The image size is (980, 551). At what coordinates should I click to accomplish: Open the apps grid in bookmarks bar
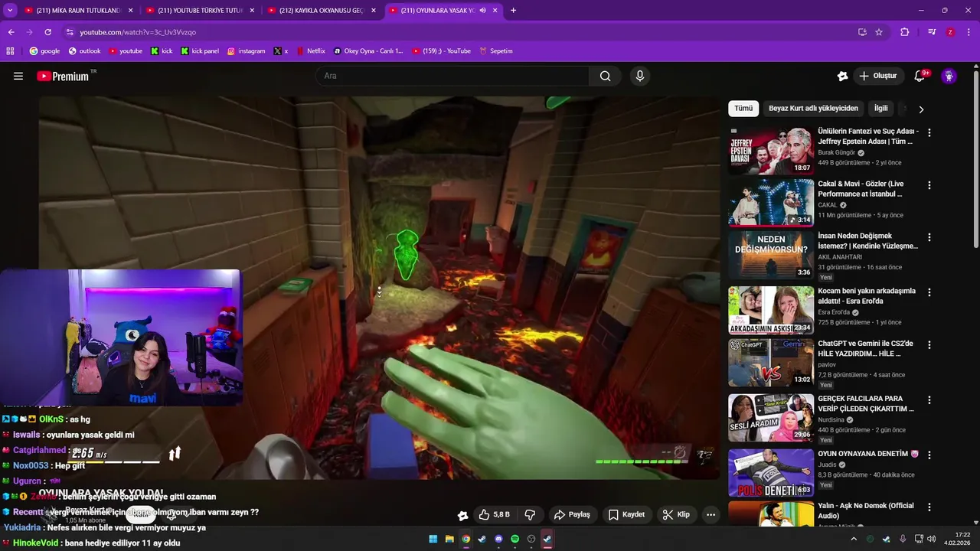(10, 51)
